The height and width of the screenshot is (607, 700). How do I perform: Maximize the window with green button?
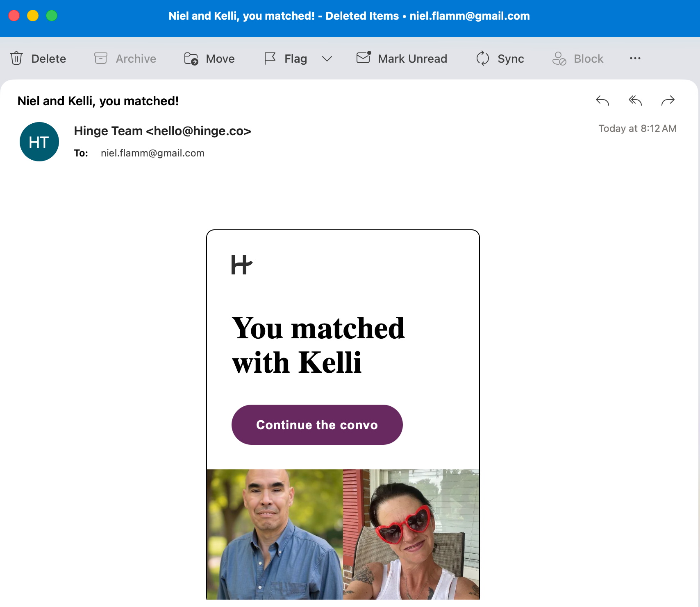click(52, 16)
